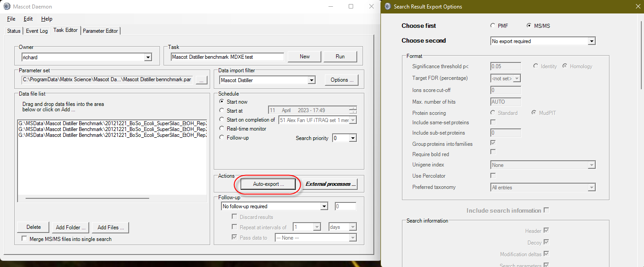Open the File menu

point(11,19)
